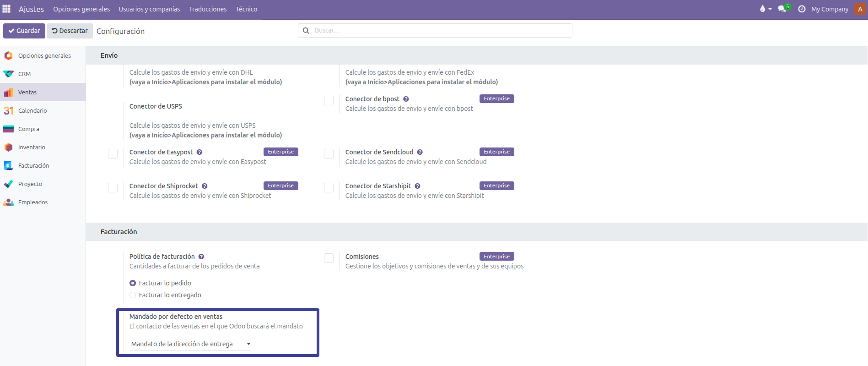Viewport: 868px width, 366px height.
Task: Click help icon next to Conector de bpost
Action: click(x=406, y=99)
